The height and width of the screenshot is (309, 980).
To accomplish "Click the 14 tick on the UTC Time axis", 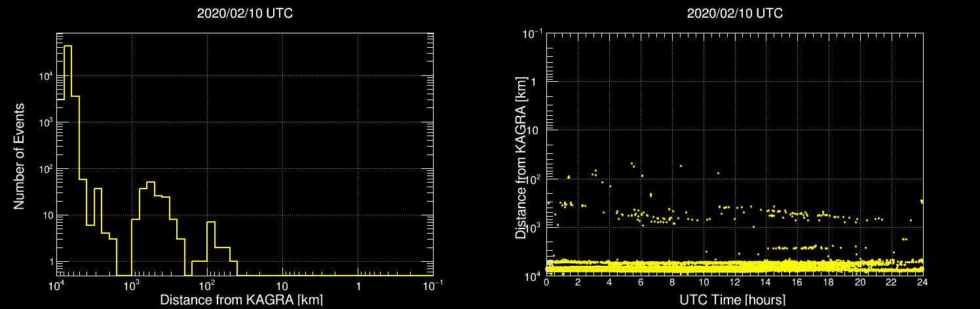I will coord(766,282).
